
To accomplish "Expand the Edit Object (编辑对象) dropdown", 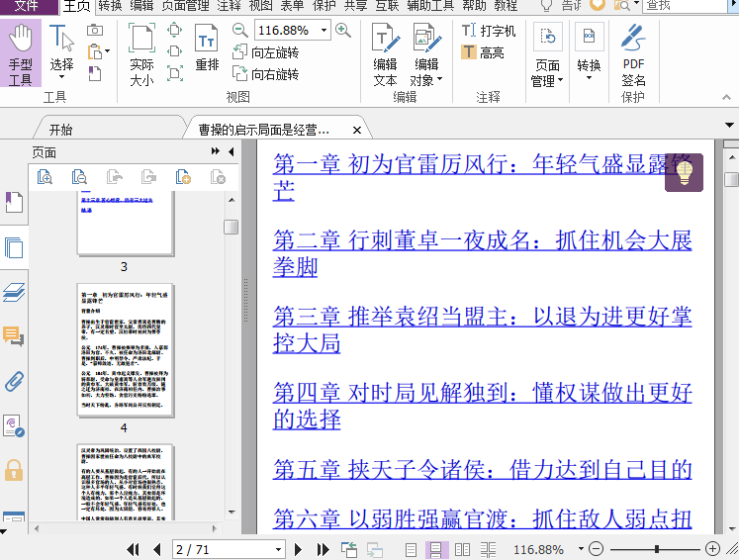I will pyautogui.click(x=440, y=79).
